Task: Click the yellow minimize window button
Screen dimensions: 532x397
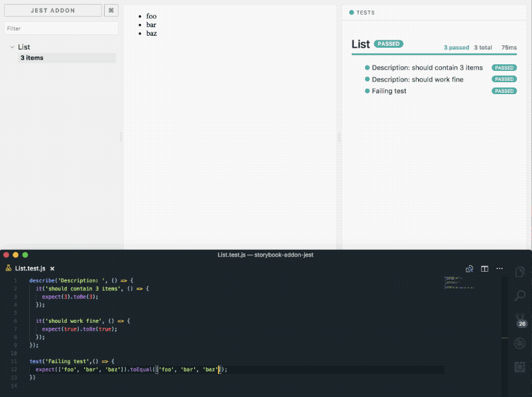Action: (x=16, y=255)
